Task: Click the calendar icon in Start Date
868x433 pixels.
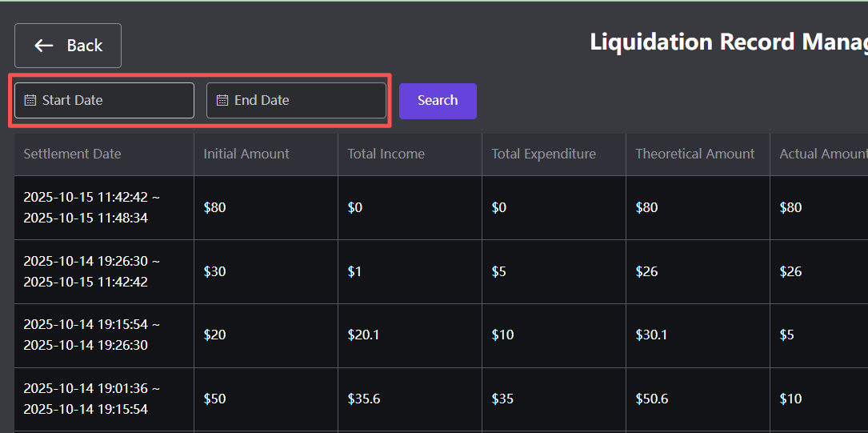Action: click(30, 101)
